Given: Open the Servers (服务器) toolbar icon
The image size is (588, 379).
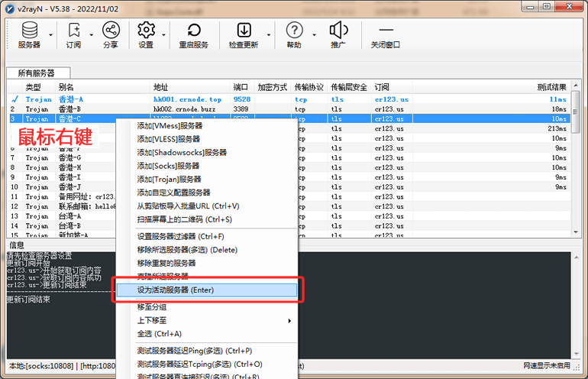Looking at the screenshot, I should pyautogui.click(x=29, y=35).
